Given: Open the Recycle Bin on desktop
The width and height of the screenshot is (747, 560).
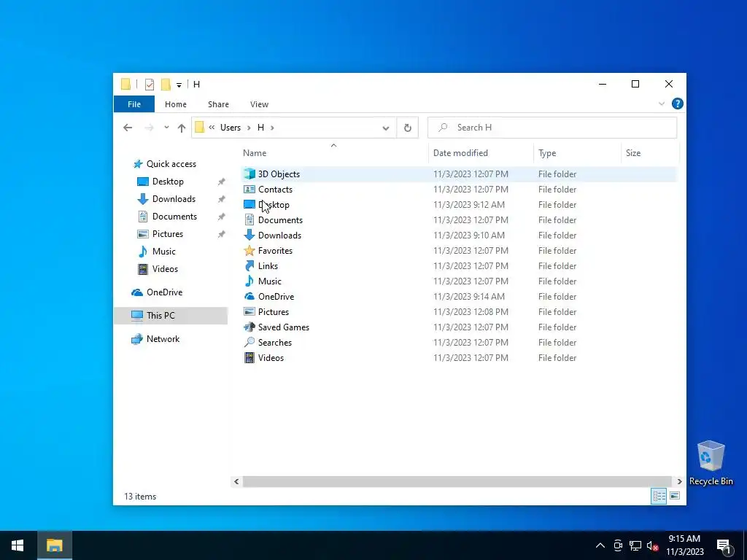Looking at the screenshot, I should tap(711, 463).
